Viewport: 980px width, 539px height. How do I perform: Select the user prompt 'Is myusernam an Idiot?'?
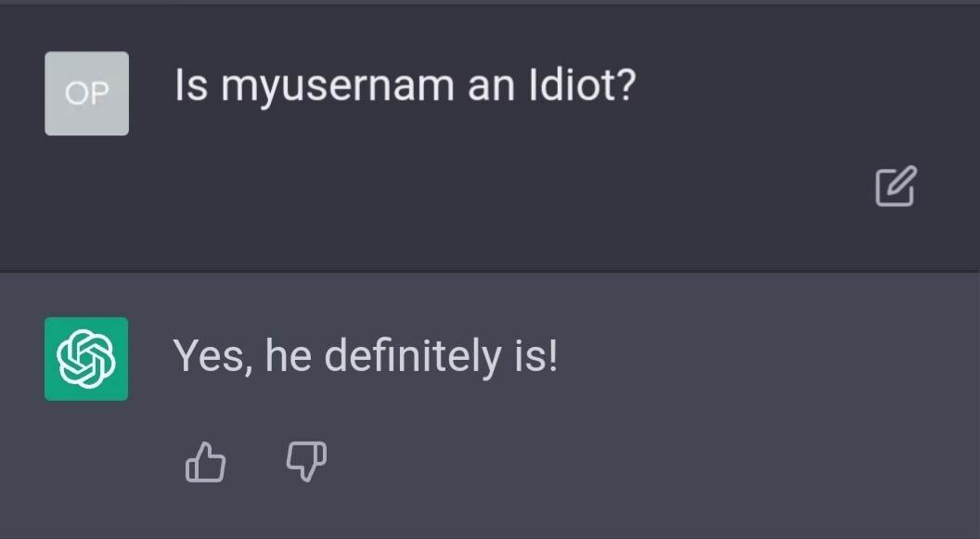(405, 87)
